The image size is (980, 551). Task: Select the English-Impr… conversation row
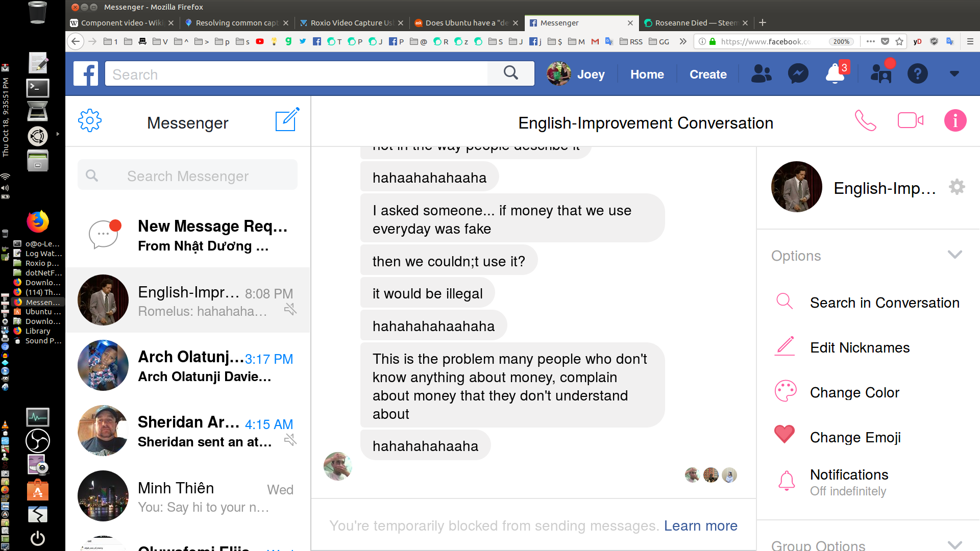(x=188, y=300)
